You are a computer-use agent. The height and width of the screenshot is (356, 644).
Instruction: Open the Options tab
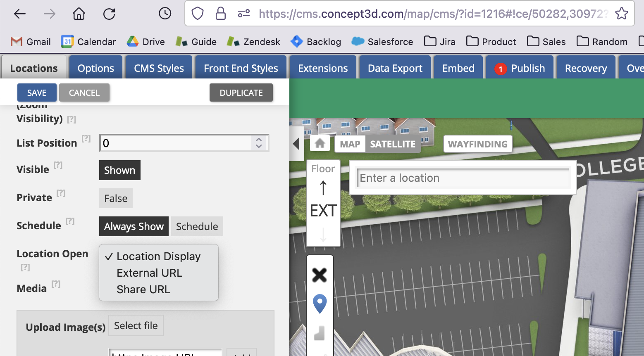96,68
